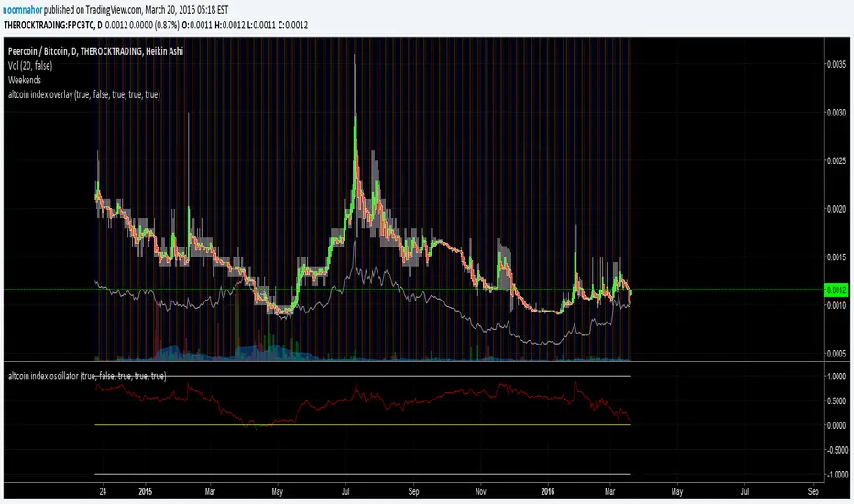
Task: Click the 24 date label on time axis
Action: [x=103, y=490]
